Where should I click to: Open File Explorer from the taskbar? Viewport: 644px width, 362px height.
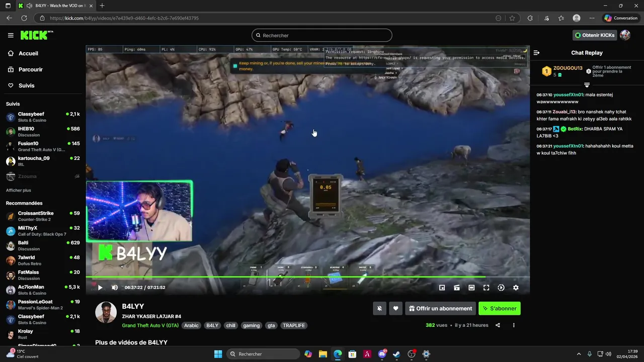click(323, 354)
